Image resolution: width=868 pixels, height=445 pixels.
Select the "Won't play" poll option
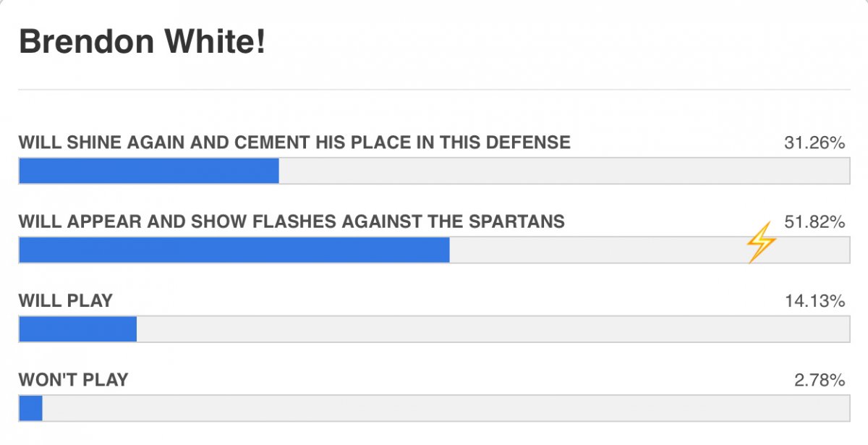click(73, 379)
